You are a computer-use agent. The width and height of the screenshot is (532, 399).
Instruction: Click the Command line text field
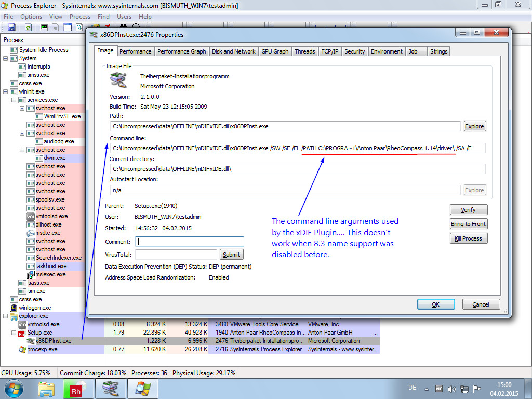[x=298, y=148]
